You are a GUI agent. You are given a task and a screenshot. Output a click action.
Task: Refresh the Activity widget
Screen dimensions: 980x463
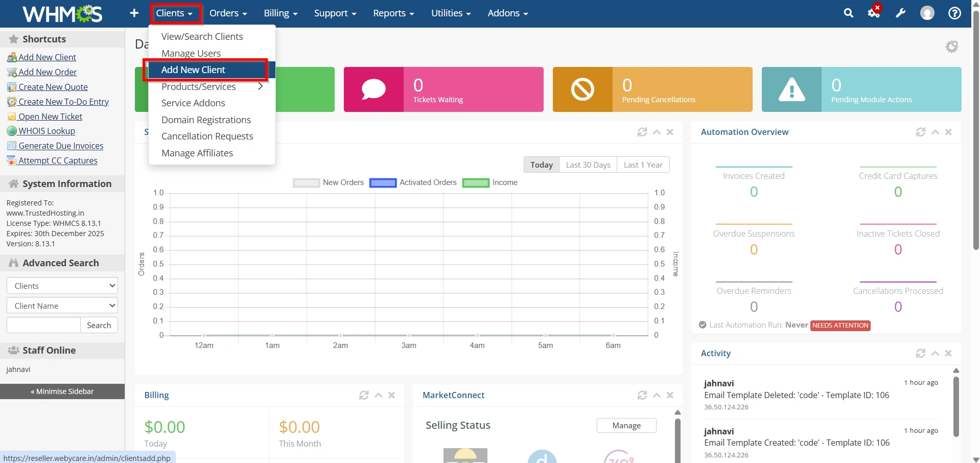click(x=921, y=353)
